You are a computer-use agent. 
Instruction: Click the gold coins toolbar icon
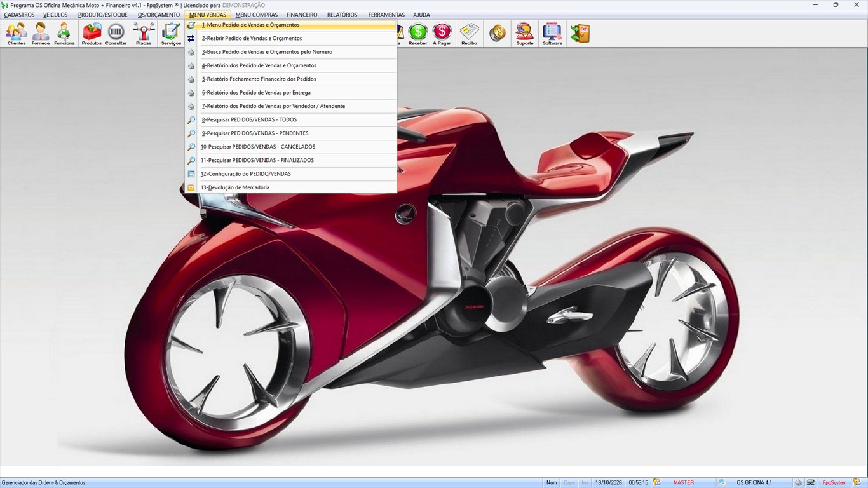coord(498,34)
